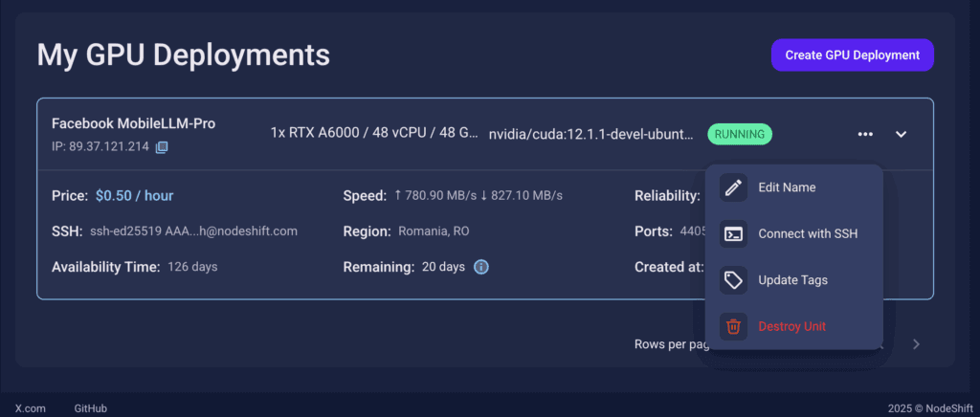Viewport: 980px width, 417px height.
Task: Click the pencil icon for Edit Name
Action: 734,187
